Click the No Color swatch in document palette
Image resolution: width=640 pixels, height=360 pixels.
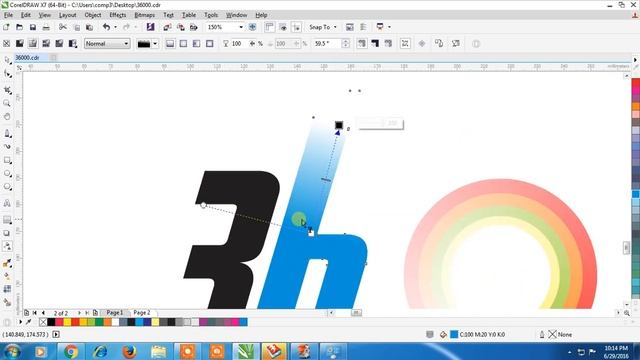tap(43, 322)
